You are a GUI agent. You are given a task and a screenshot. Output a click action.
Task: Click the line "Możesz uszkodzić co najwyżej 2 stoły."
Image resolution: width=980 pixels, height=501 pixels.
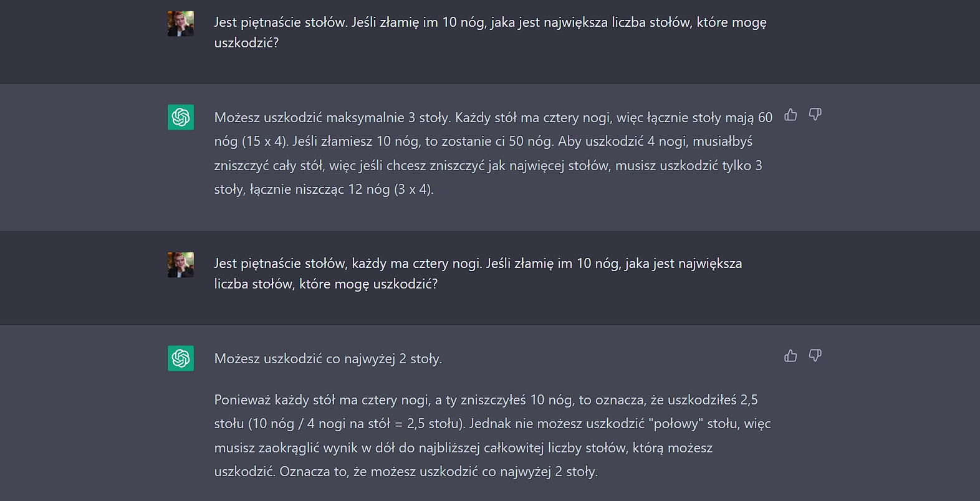tap(328, 359)
